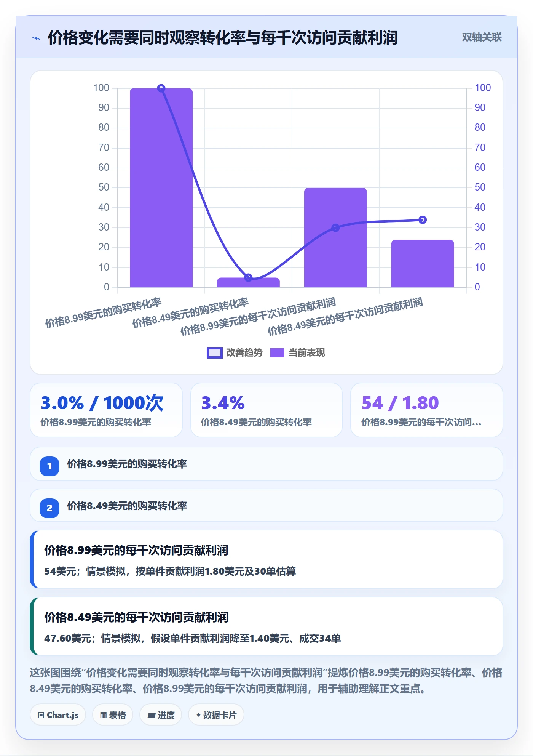This screenshot has width=533, height=756.
Task: Click the x-axis label 价格8.99美元的购买转化率
Action: point(103,313)
